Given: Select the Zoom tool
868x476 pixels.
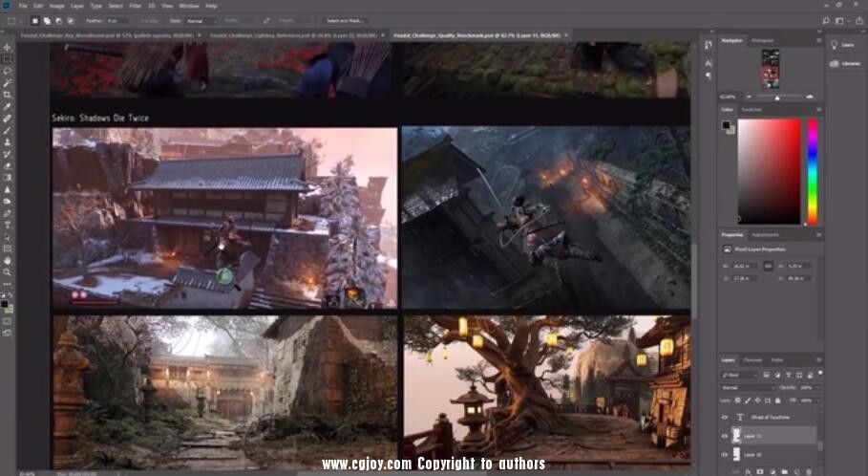Looking at the screenshot, I should point(8,272).
